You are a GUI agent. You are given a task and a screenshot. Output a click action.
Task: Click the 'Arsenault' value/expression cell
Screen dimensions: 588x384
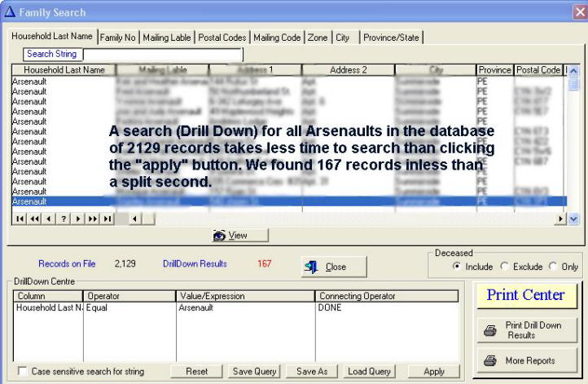click(246, 307)
